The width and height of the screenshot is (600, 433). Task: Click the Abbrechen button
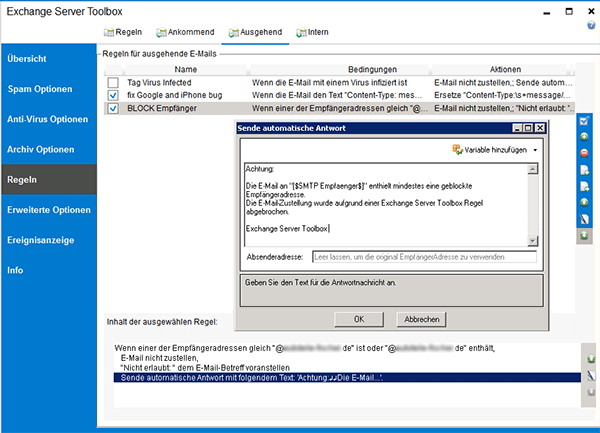click(x=421, y=319)
